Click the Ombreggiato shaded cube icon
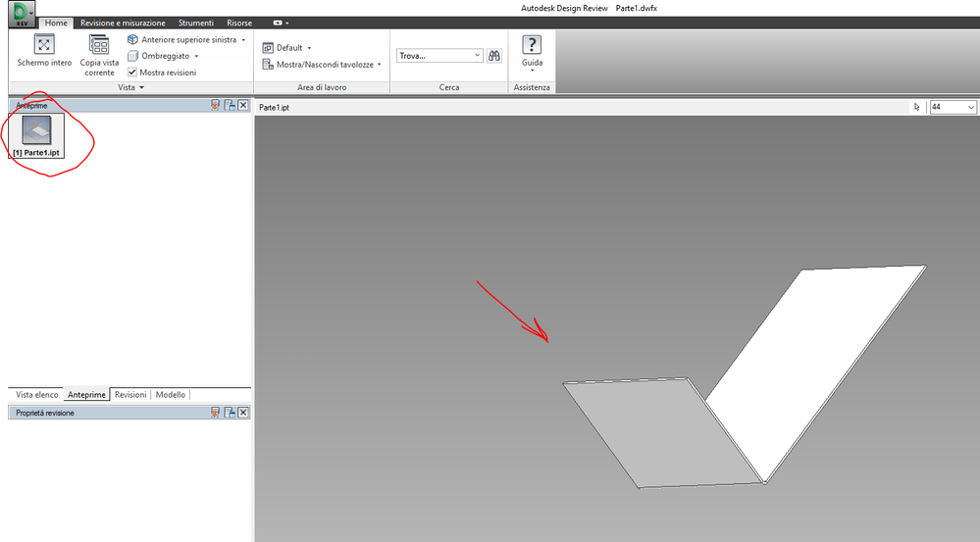980x542 pixels. point(132,56)
